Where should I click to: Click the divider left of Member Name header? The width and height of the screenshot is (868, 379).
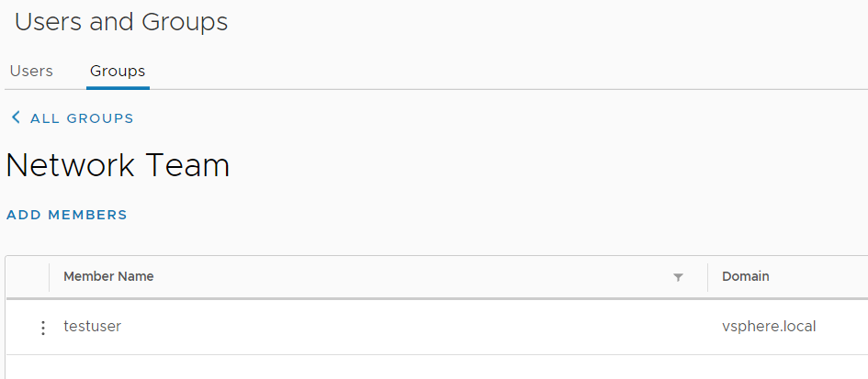[x=49, y=276]
